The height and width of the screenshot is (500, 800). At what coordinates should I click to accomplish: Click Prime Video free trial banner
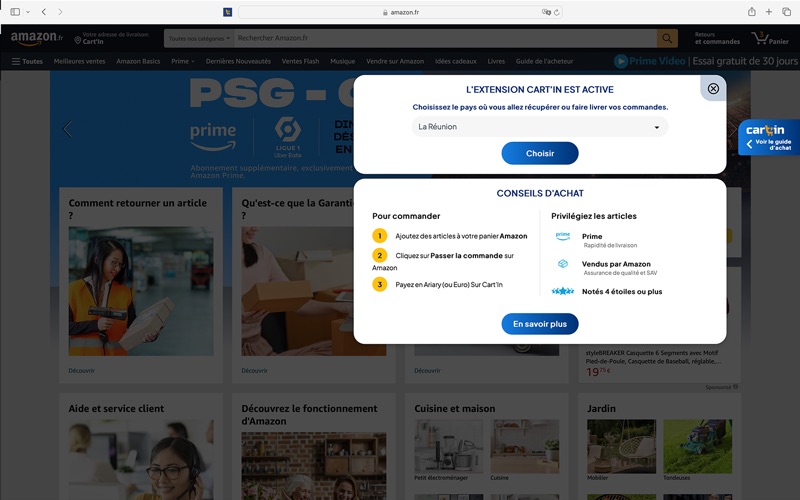(706, 61)
